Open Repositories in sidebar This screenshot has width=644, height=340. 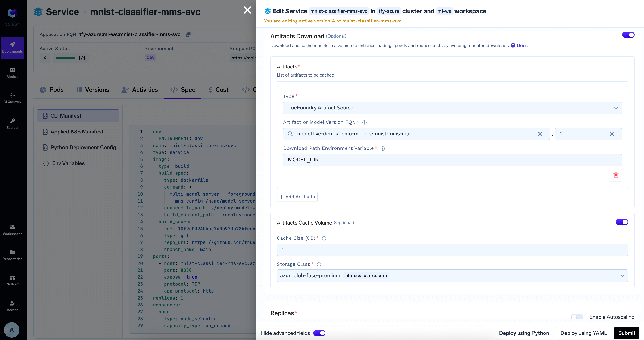pyautogui.click(x=12, y=255)
